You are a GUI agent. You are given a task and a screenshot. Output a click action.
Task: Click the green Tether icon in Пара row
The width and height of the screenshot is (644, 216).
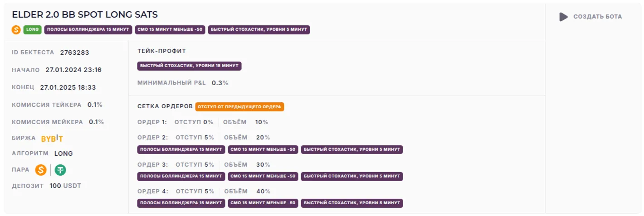[60, 170]
